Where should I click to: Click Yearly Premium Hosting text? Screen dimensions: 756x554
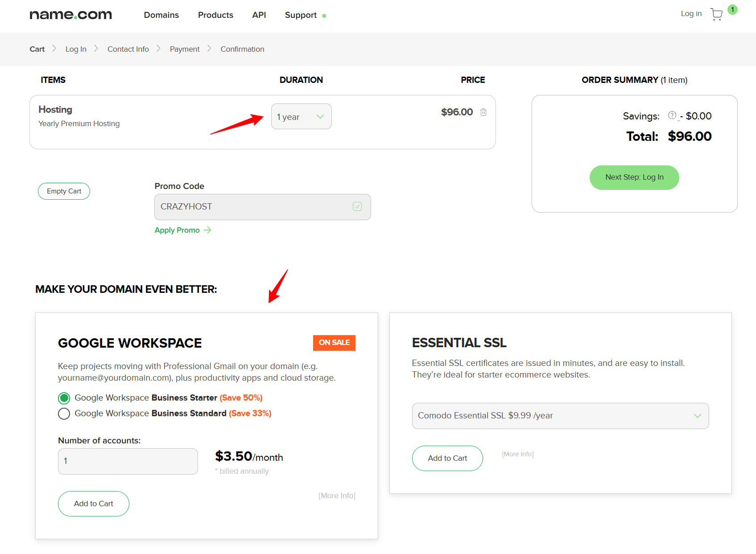click(79, 123)
